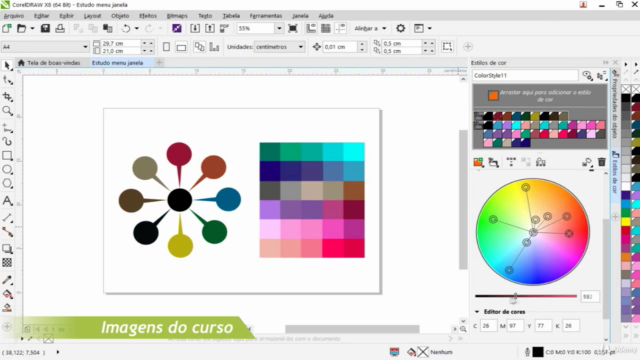640x360 pixels.
Task: Click the nudge distance 0,01 cm field
Action: [x=341, y=47]
